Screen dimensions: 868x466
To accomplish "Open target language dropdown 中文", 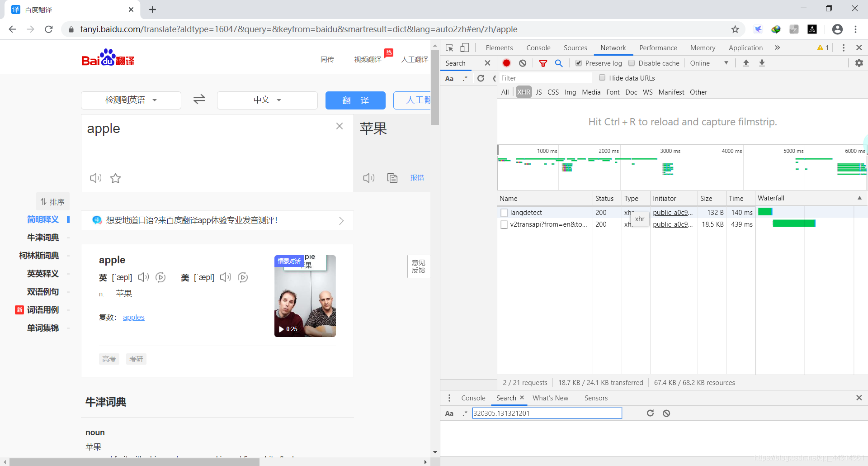I will coord(267,100).
